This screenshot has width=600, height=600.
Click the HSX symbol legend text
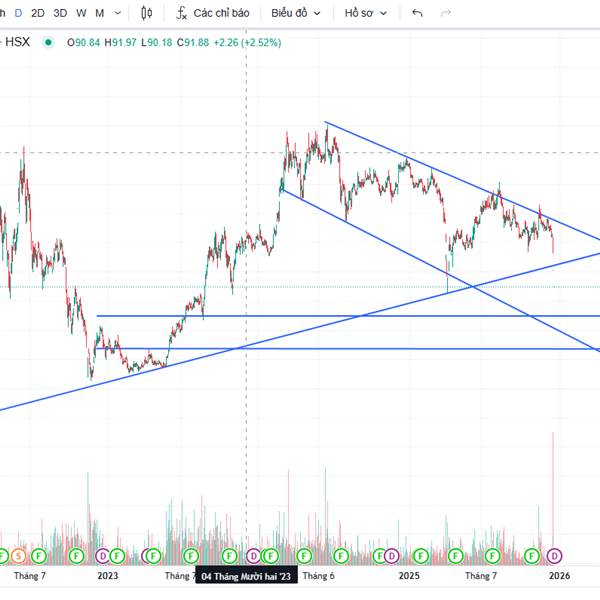17,42
